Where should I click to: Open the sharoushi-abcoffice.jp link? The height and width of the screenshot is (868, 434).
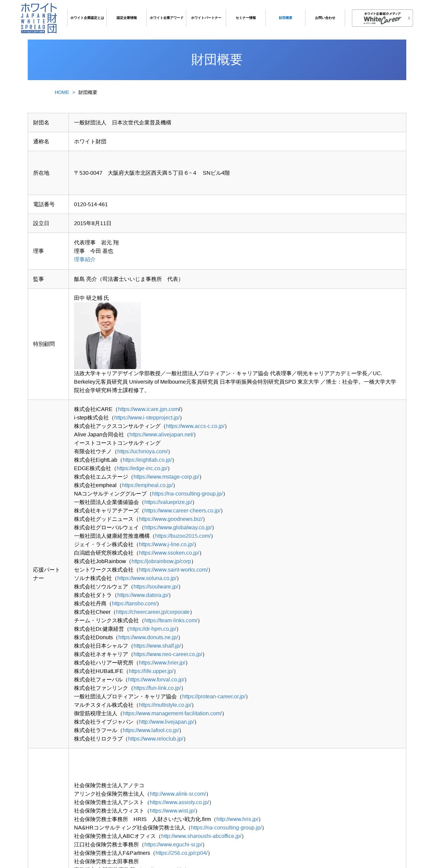pos(201,836)
